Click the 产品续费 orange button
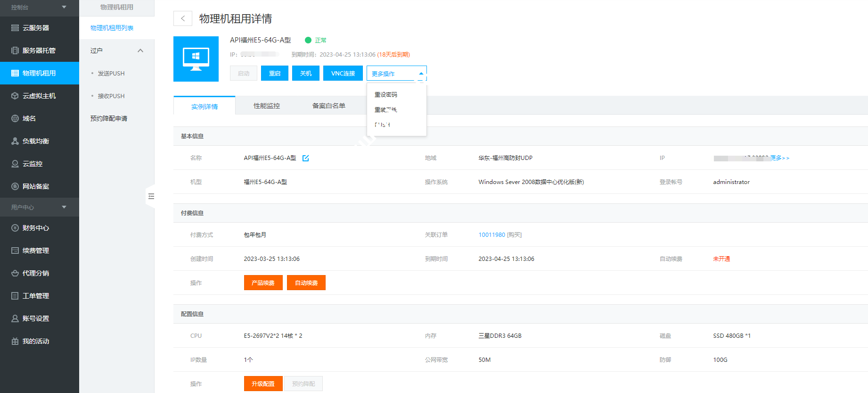This screenshot has height=393, width=868. pyautogui.click(x=263, y=283)
